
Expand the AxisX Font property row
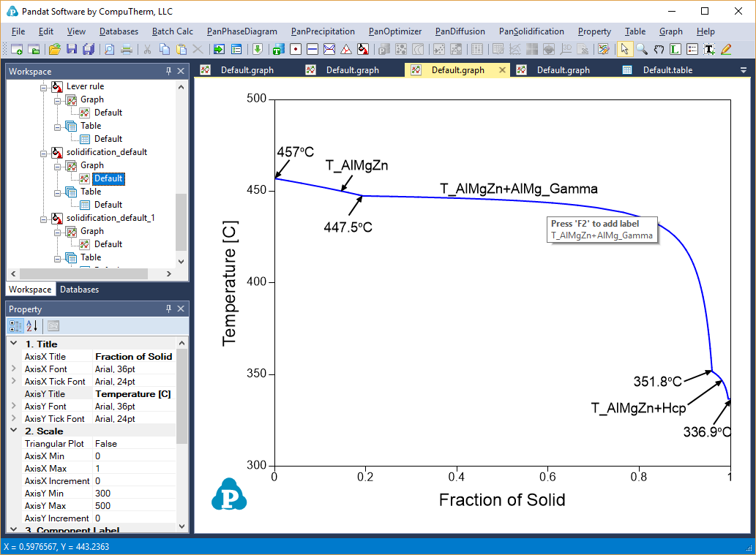click(14, 369)
